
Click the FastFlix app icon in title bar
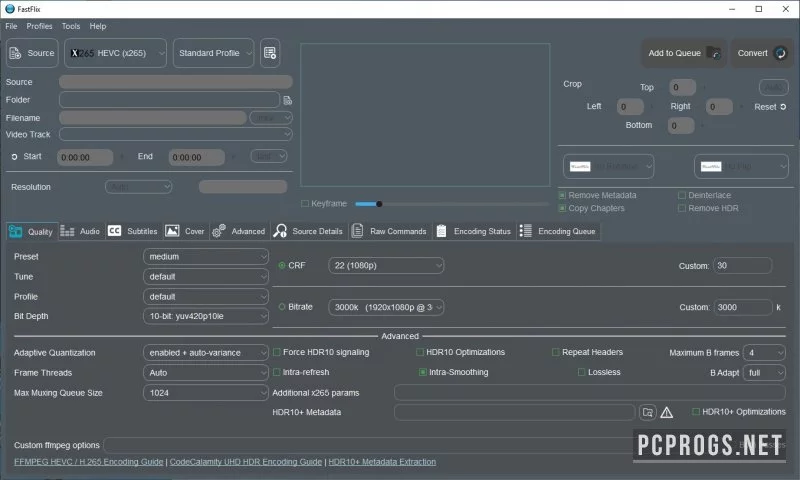10,9
